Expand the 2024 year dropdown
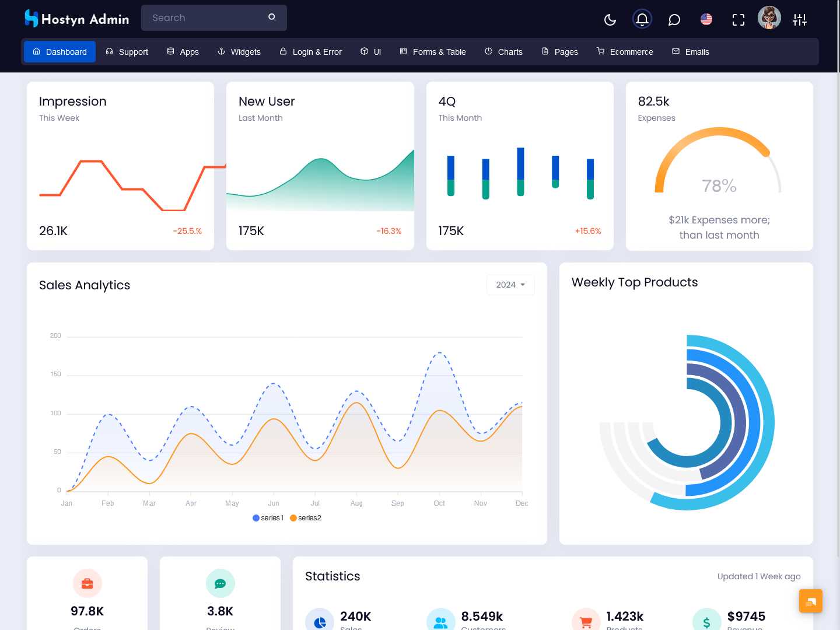 [x=510, y=285]
